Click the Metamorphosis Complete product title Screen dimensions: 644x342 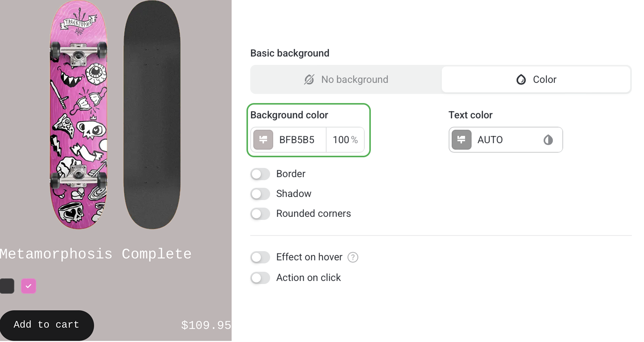click(95, 254)
